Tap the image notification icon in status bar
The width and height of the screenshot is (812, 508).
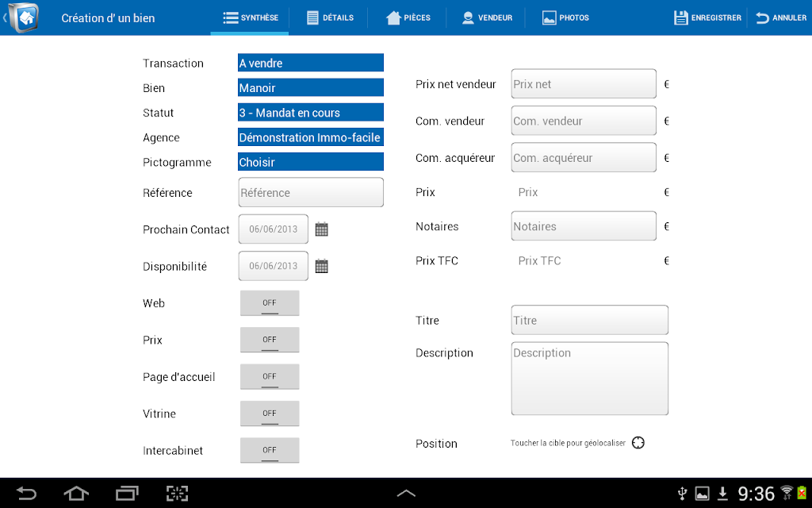703,493
